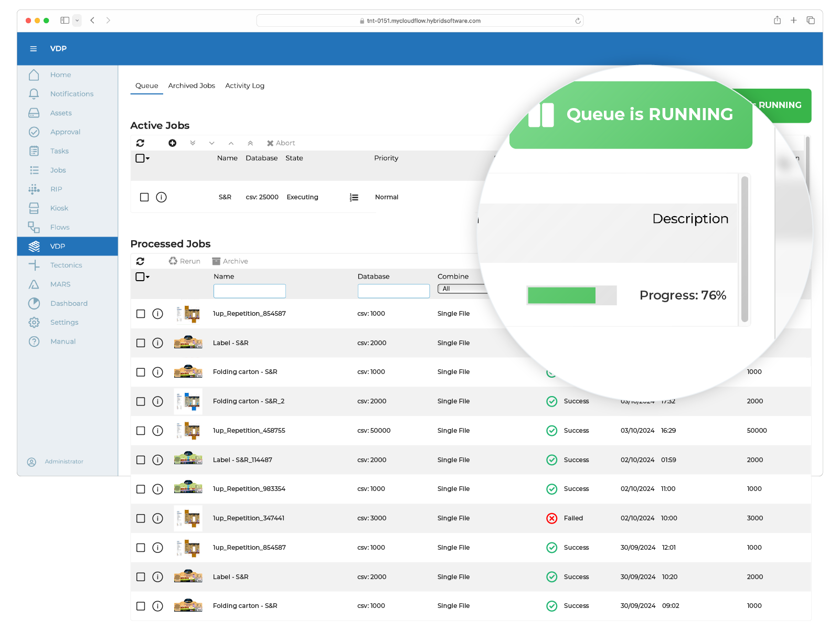Check the checkbox for the S&R active job

(144, 197)
